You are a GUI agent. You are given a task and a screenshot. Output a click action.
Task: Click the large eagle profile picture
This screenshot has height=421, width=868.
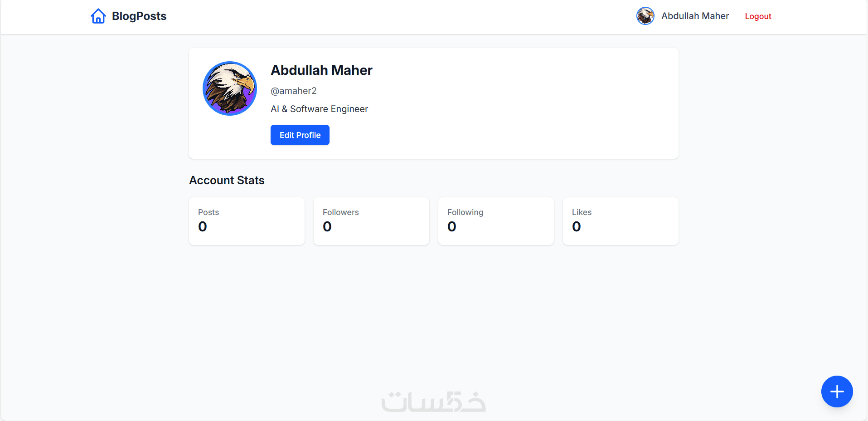click(230, 88)
